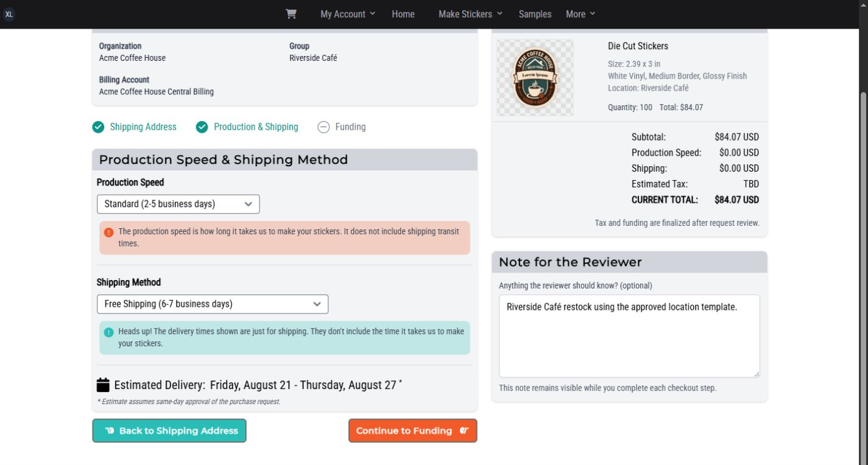Click the orange warning icon in production notice
Viewport: 868px width, 465px height.
[108, 232]
